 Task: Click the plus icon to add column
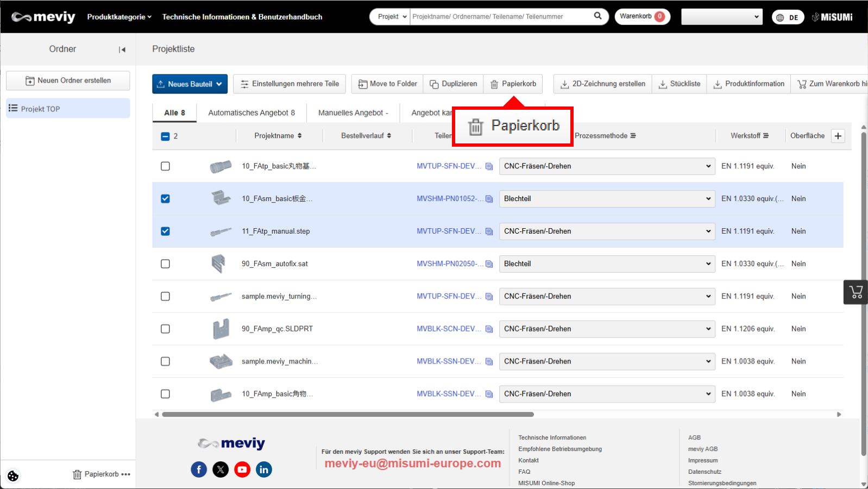point(838,136)
